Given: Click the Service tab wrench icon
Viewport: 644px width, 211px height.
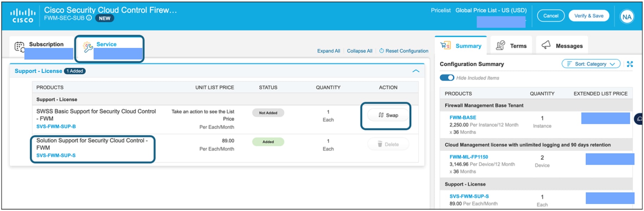Looking at the screenshot, I should coord(88,47).
